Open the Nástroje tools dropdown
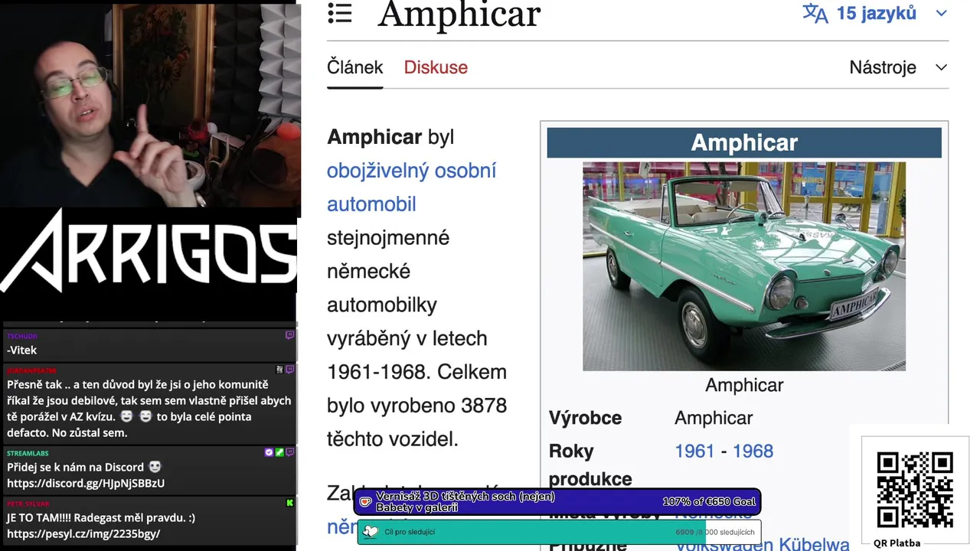 coord(898,67)
